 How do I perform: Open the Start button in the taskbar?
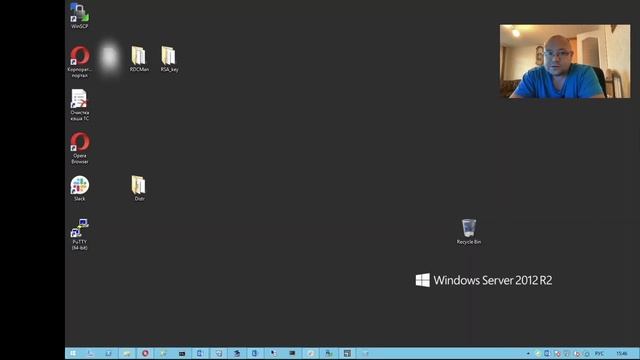[x=73, y=353]
